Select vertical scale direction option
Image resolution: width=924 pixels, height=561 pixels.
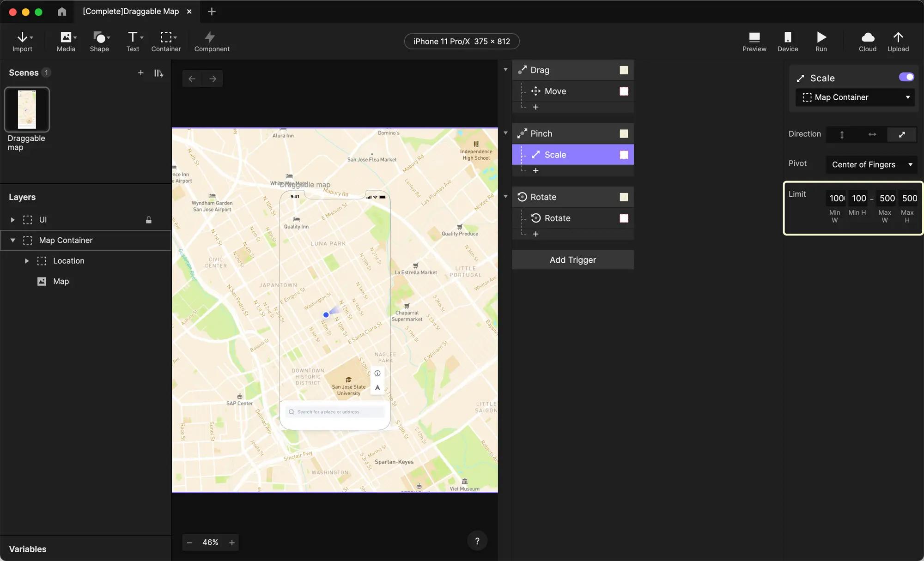click(842, 134)
